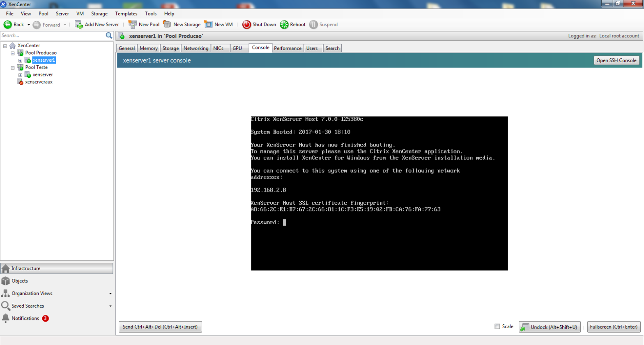The width and height of the screenshot is (644, 345).
Task: Click the Pool Teste pool icon
Action: (20, 67)
